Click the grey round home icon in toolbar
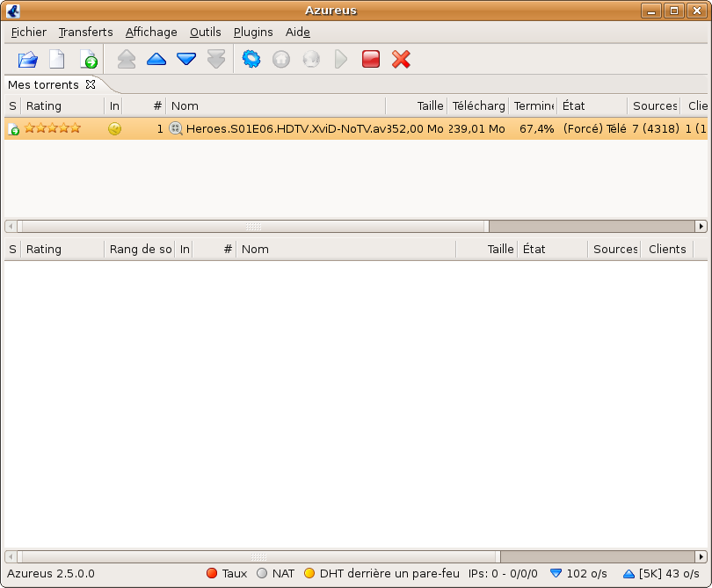Viewport: 712px width, 588px height. 281,60
